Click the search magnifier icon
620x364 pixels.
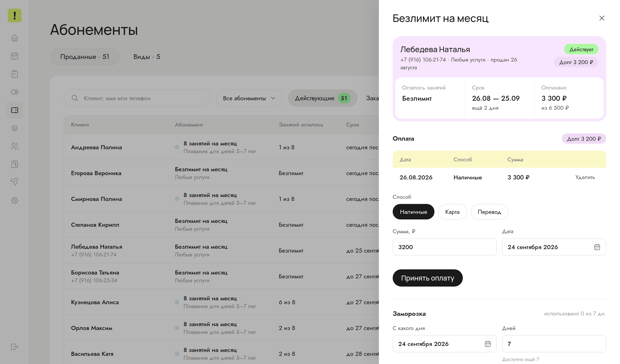click(75, 98)
